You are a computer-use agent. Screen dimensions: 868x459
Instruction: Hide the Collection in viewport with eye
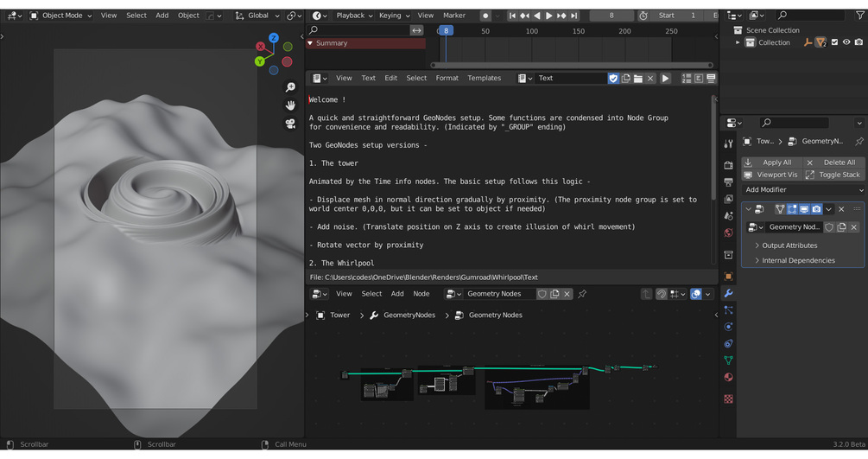click(x=846, y=42)
